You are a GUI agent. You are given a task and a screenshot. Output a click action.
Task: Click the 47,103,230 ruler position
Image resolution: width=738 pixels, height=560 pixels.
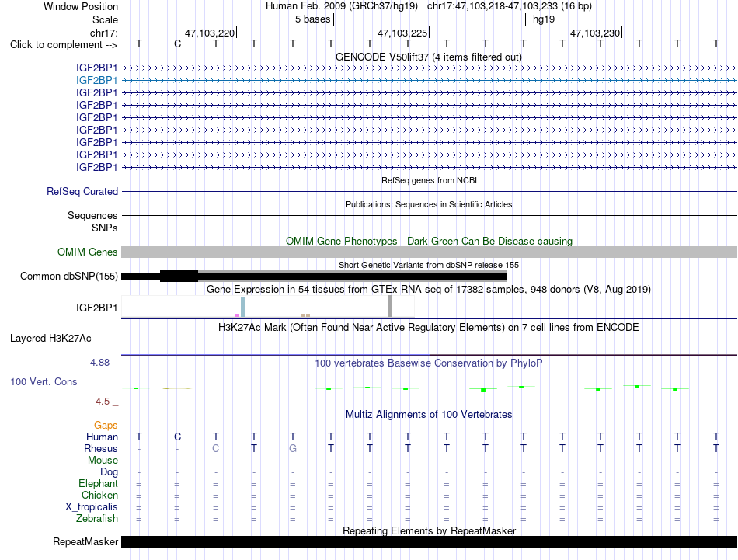point(595,33)
